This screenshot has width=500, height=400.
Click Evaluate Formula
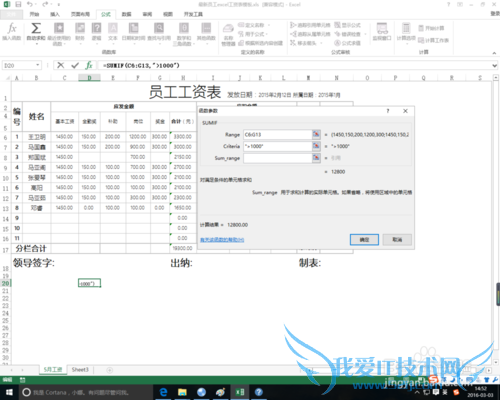(347, 43)
